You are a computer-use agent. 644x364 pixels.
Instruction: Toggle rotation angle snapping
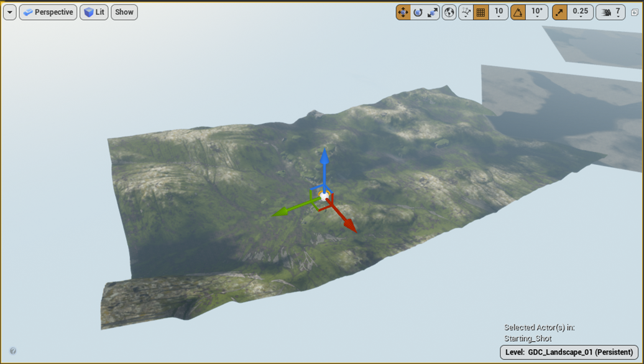pos(518,12)
